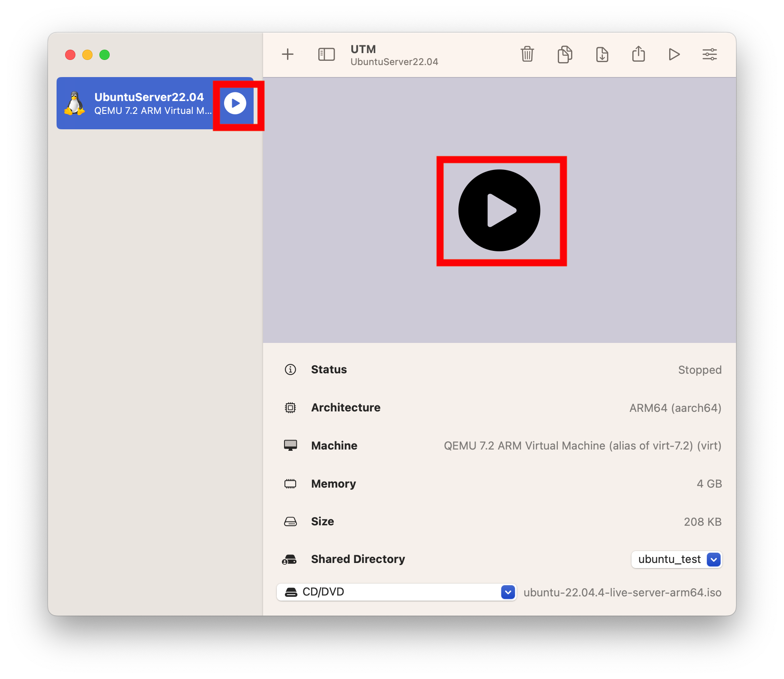784x679 pixels.
Task: Click the 'Shared Directory' label
Action: tap(358, 559)
